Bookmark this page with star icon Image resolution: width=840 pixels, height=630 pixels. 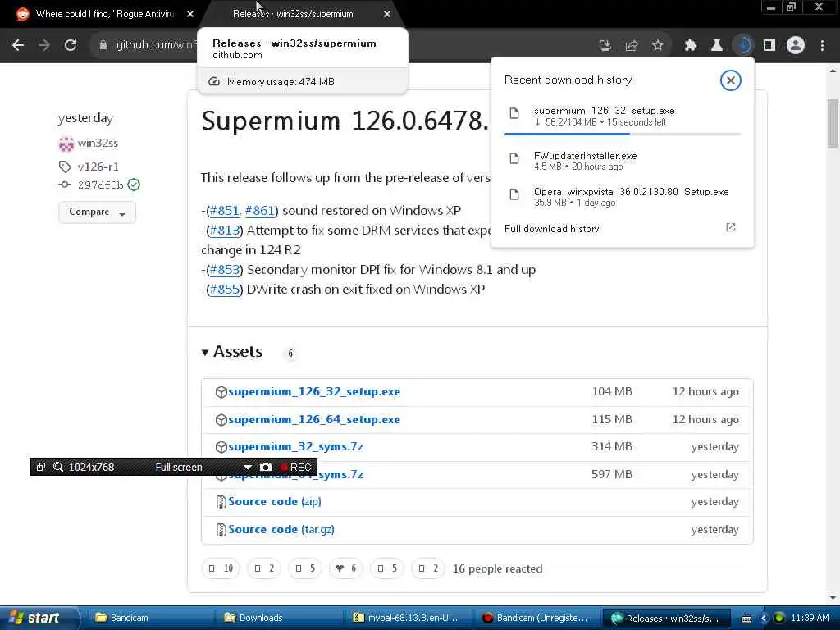coord(658,46)
